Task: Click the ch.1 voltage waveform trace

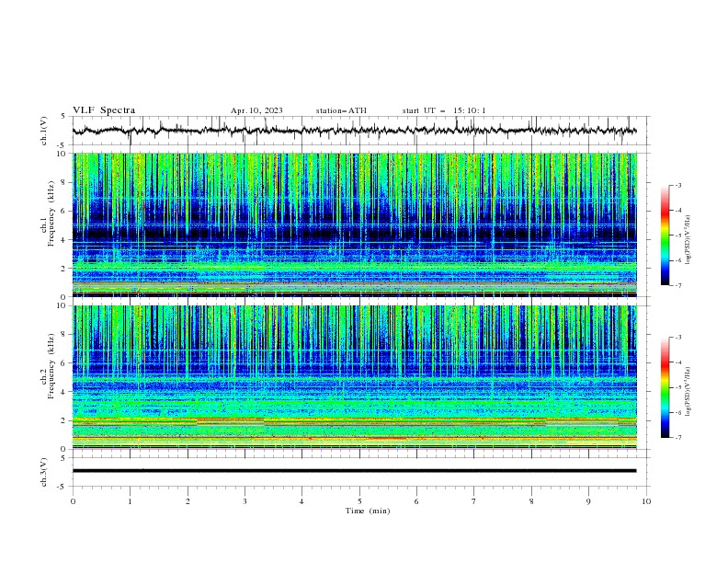Action: (x=354, y=131)
